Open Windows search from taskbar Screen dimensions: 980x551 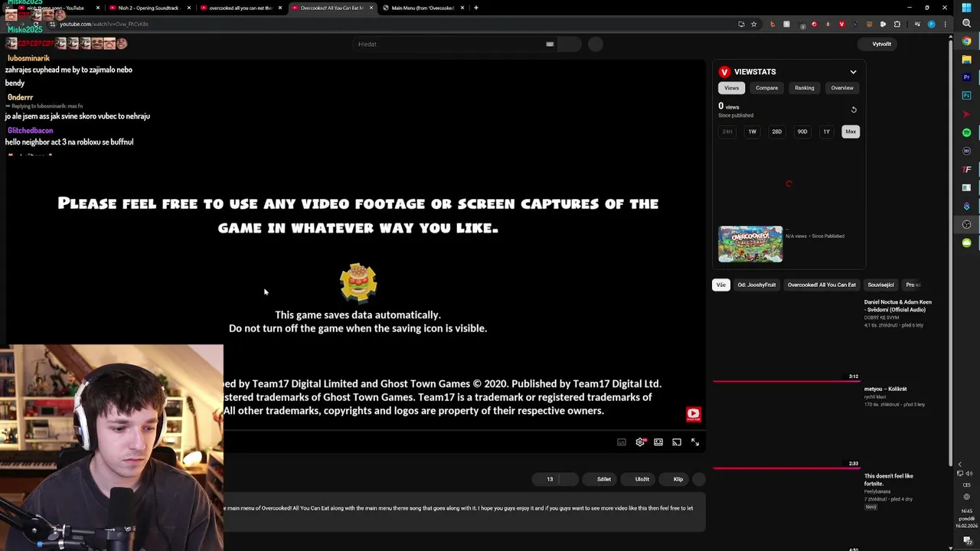pos(966,24)
